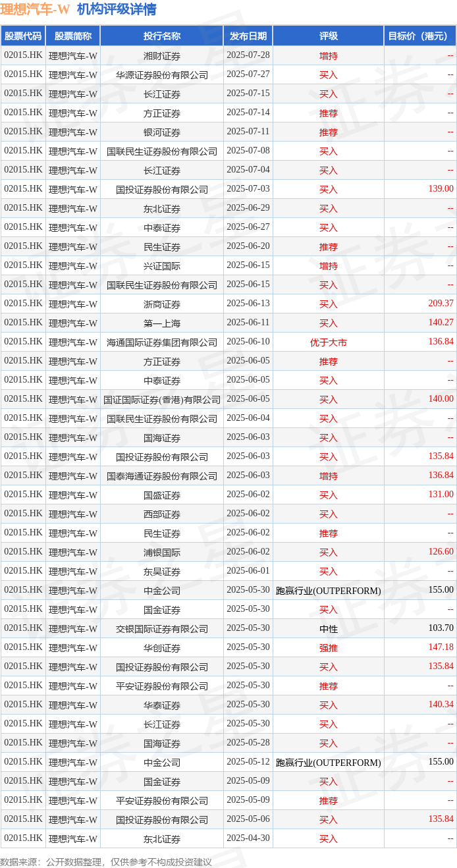Screen dimensions: 457x868
Task: Click the 增持 rating for 国泰海通证券
Action: point(329,476)
